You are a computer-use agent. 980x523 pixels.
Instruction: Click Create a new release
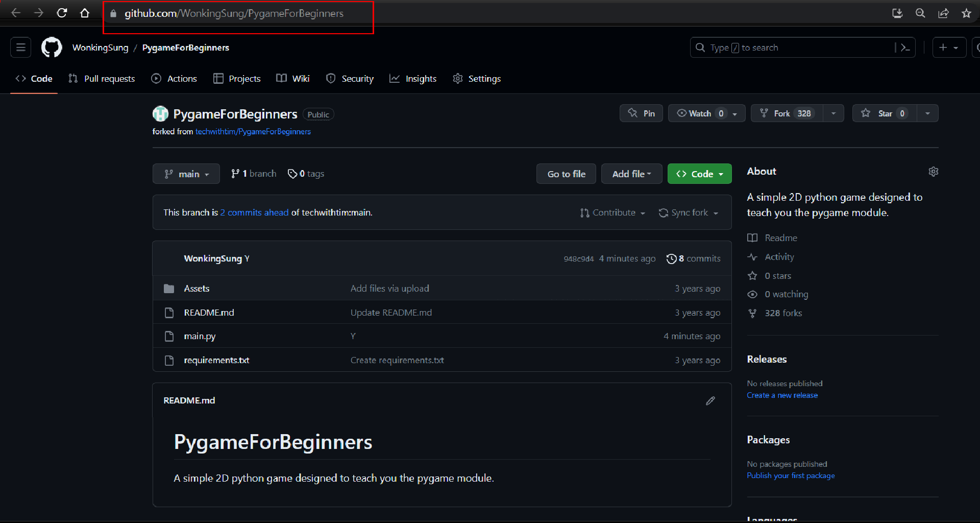[782, 396]
